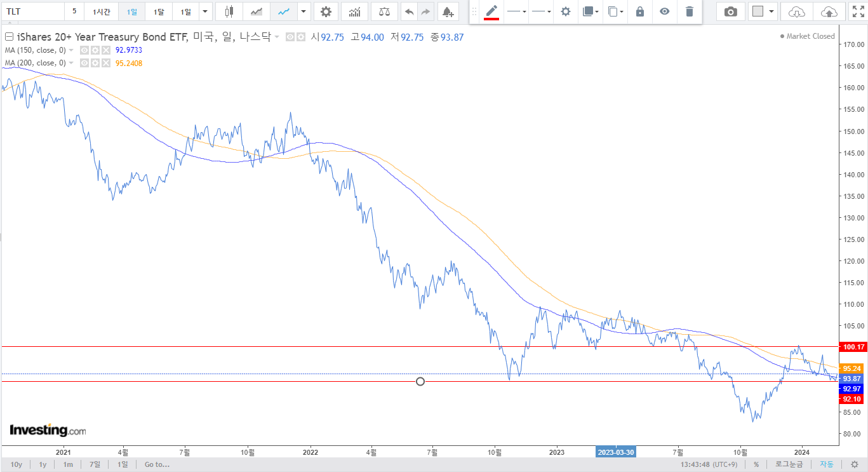
Task: Click the Market Closed status
Action: (x=808, y=36)
